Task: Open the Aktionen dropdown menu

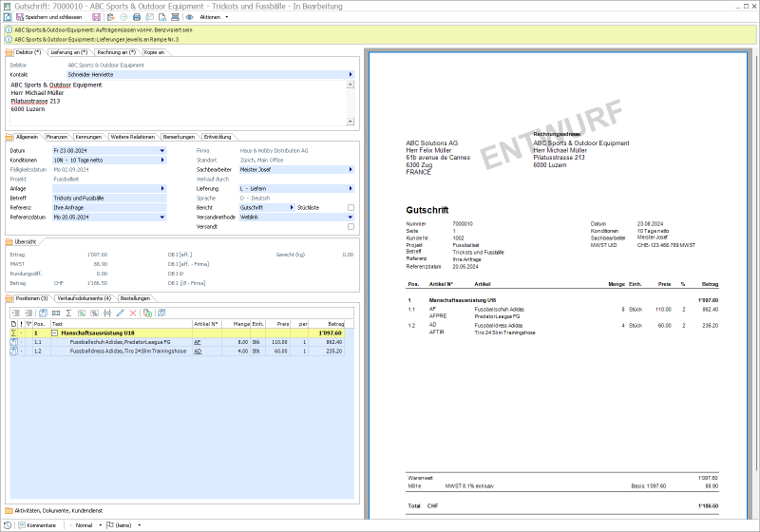Action: (214, 17)
